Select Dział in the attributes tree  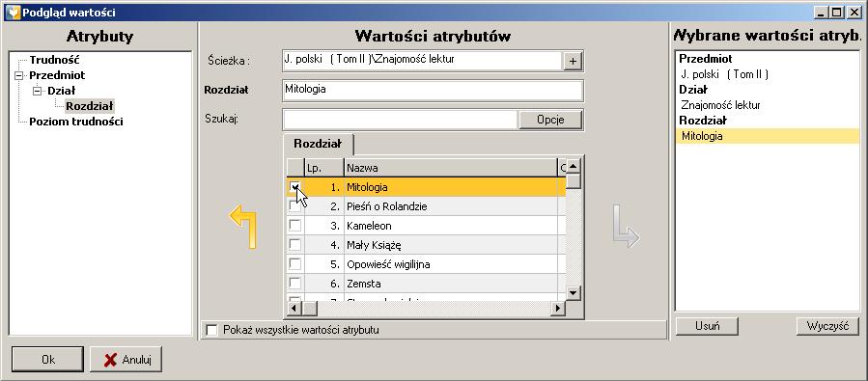pos(62,91)
